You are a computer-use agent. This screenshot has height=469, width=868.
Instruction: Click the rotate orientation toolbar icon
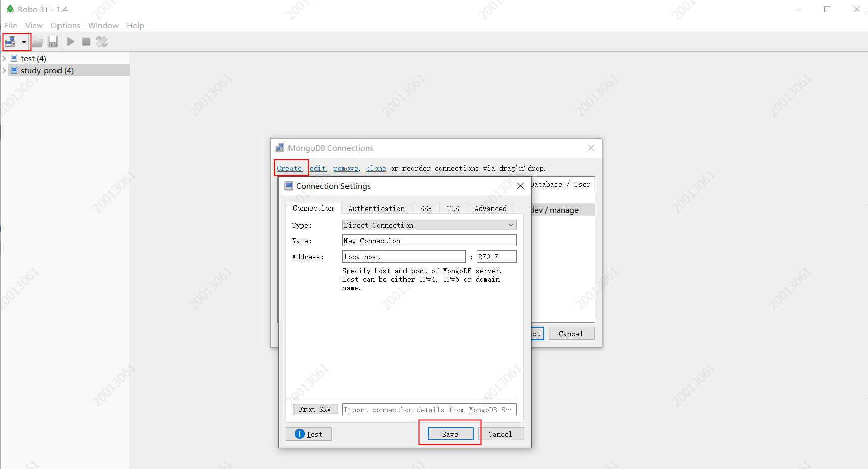pyautogui.click(x=102, y=42)
